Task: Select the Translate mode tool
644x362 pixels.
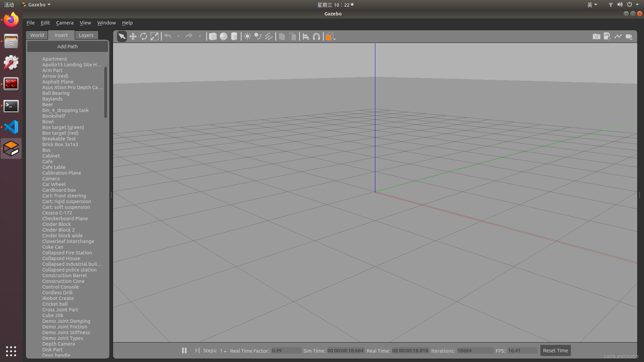Action: coord(133,37)
